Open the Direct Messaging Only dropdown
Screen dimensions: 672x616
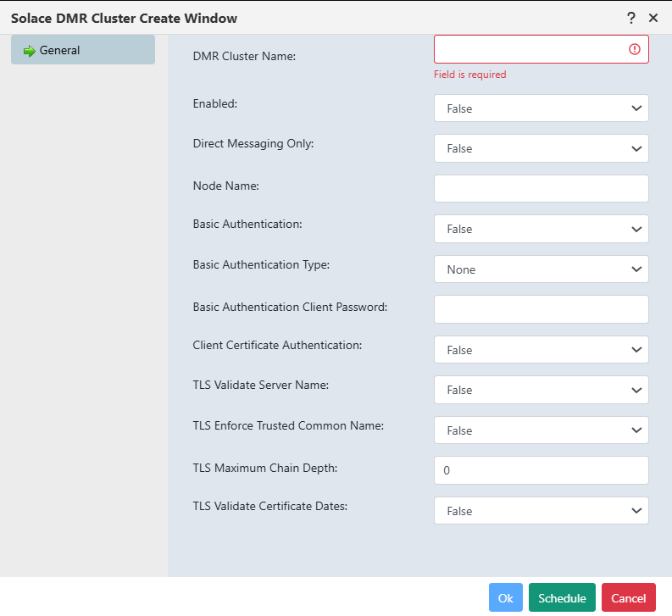point(541,148)
